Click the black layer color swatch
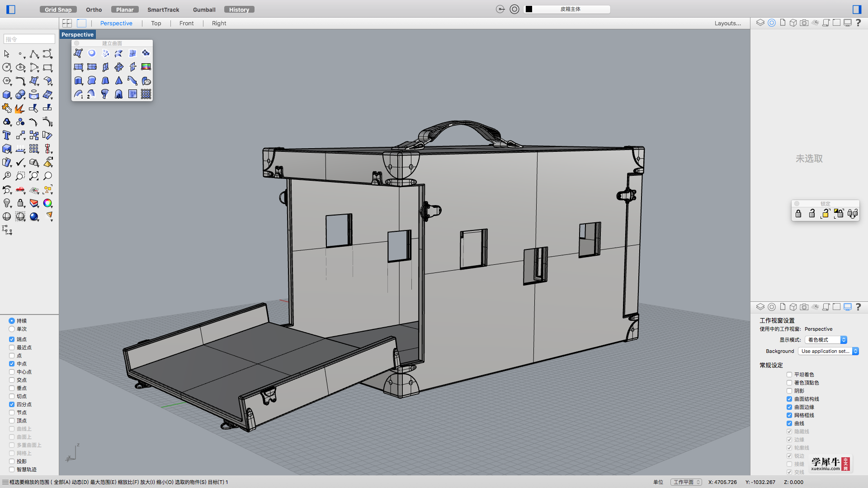 click(x=528, y=9)
